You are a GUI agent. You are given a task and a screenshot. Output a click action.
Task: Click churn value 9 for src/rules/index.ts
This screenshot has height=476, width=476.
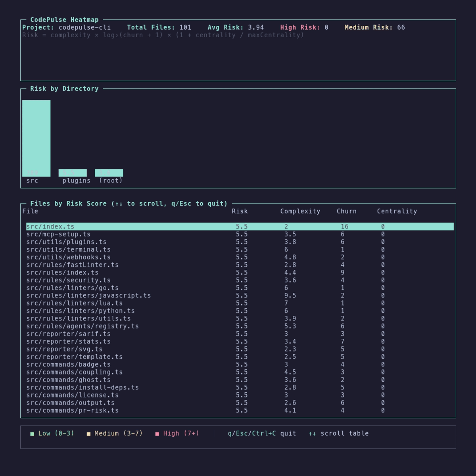[343, 273]
